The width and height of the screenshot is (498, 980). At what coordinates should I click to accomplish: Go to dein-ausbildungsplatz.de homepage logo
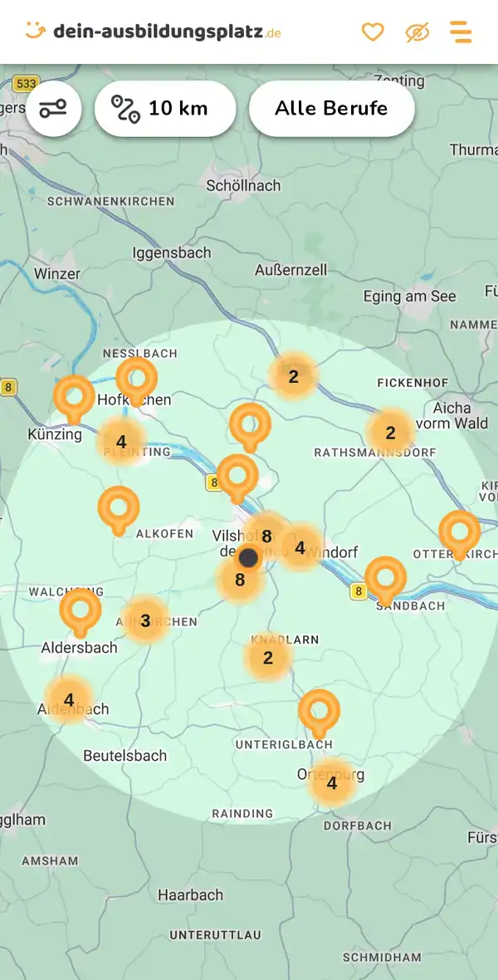point(153,31)
